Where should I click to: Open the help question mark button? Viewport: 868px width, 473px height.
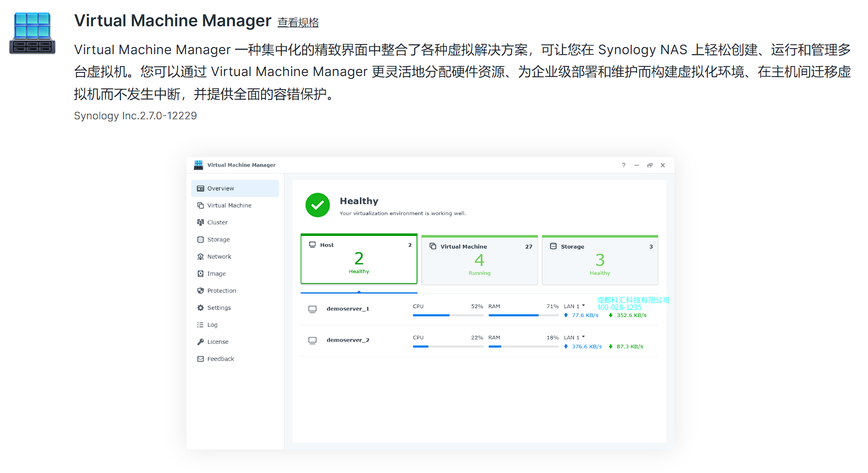pyautogui.click(x=624, y=165)
